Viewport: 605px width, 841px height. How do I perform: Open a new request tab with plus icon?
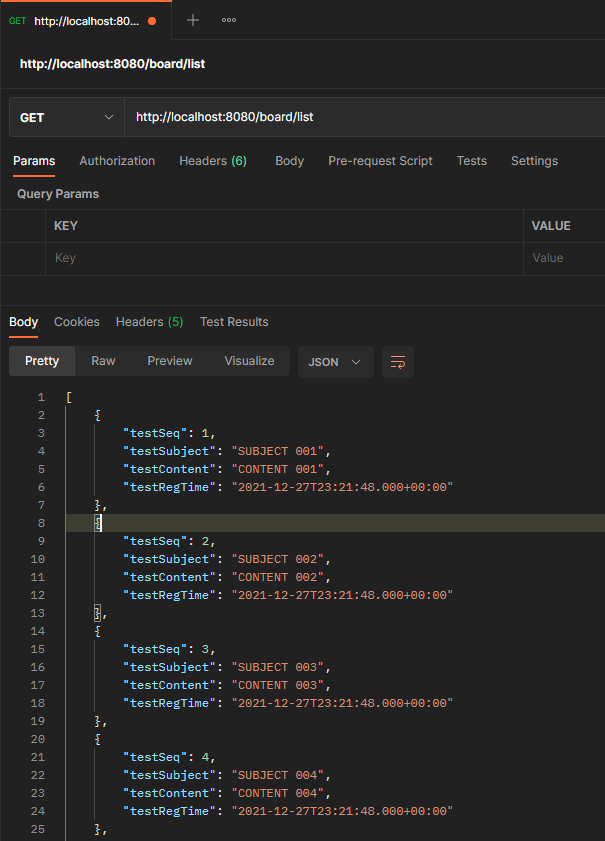click(x=193, y=20)
